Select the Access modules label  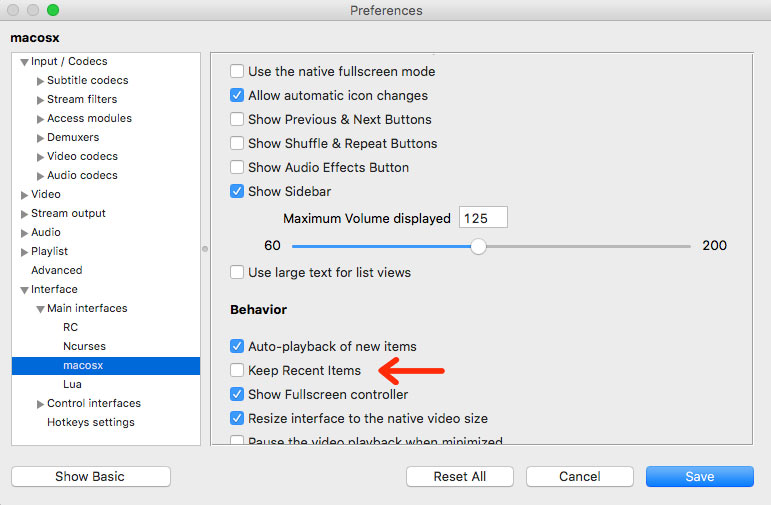(89, 118)
